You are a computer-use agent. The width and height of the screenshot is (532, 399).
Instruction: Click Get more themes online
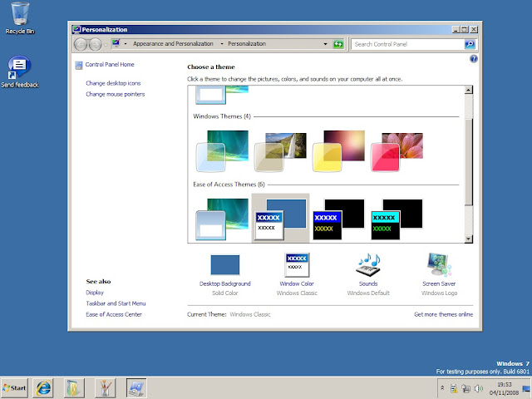coord(443,314)
